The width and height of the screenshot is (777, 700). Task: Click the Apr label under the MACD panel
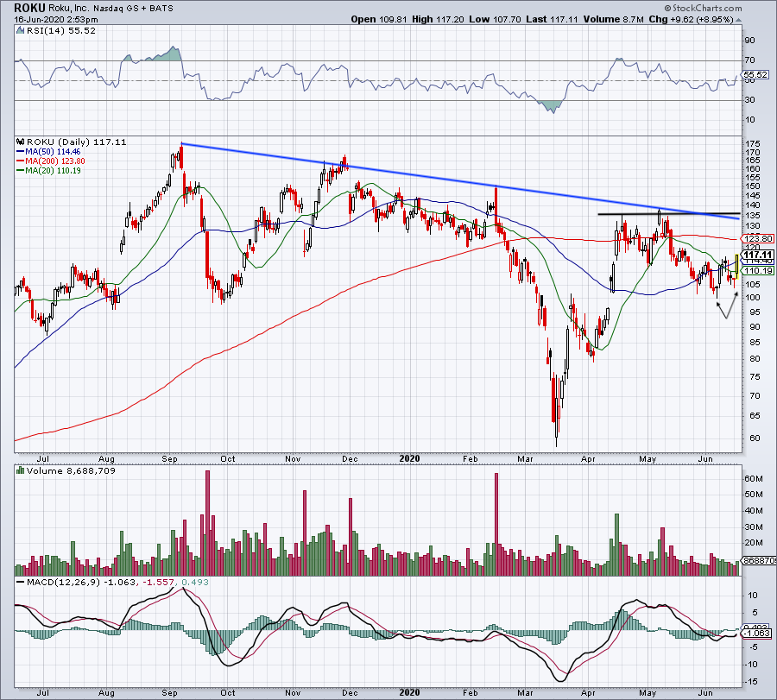coord(588,693)
